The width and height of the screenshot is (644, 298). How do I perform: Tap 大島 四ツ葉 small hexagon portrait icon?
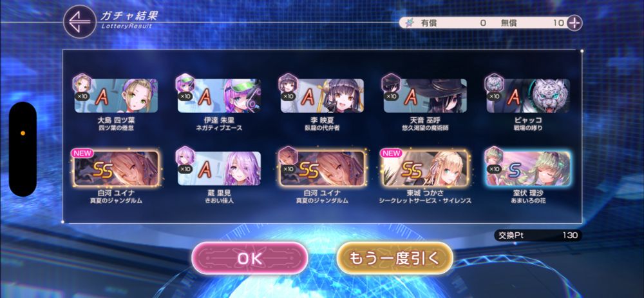(82, 84)
